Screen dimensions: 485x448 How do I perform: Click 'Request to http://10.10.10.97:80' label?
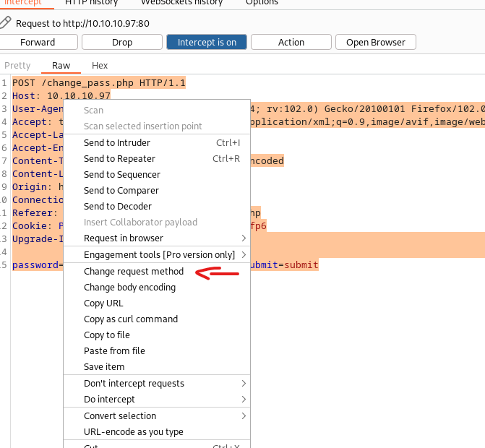pos(82,24)
